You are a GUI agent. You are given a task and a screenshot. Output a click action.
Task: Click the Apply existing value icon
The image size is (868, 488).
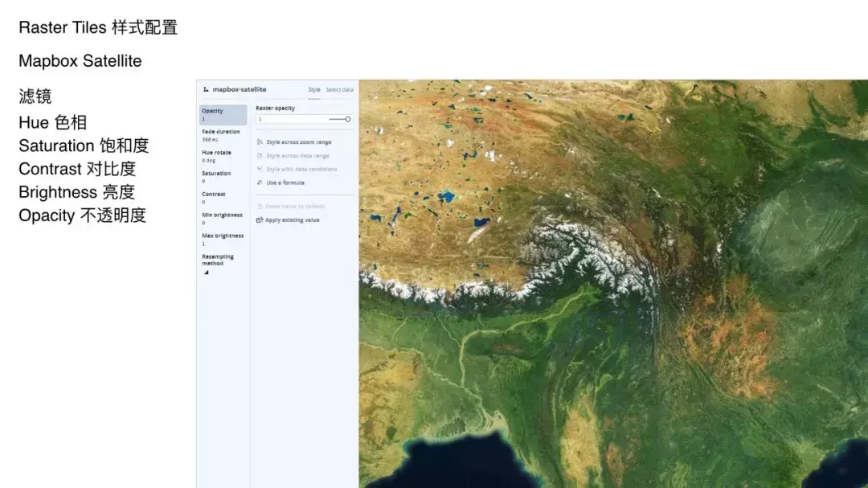[259, 218]
